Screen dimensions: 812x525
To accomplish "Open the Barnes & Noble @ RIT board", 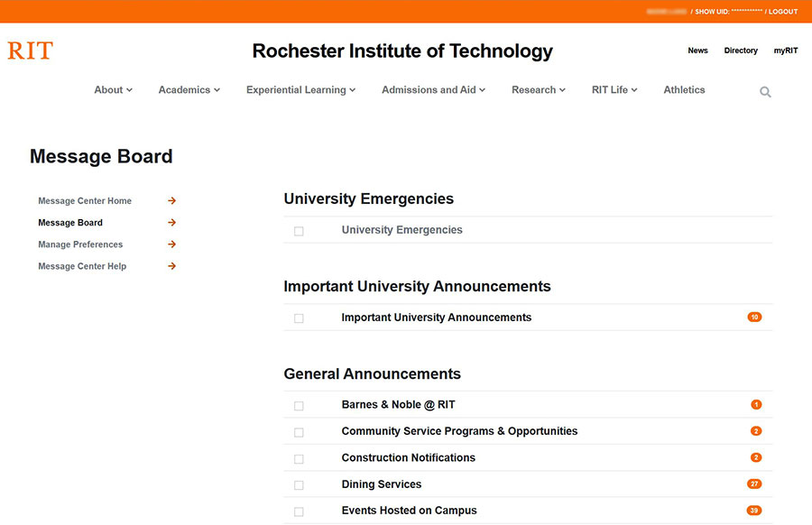I will 398,405.
